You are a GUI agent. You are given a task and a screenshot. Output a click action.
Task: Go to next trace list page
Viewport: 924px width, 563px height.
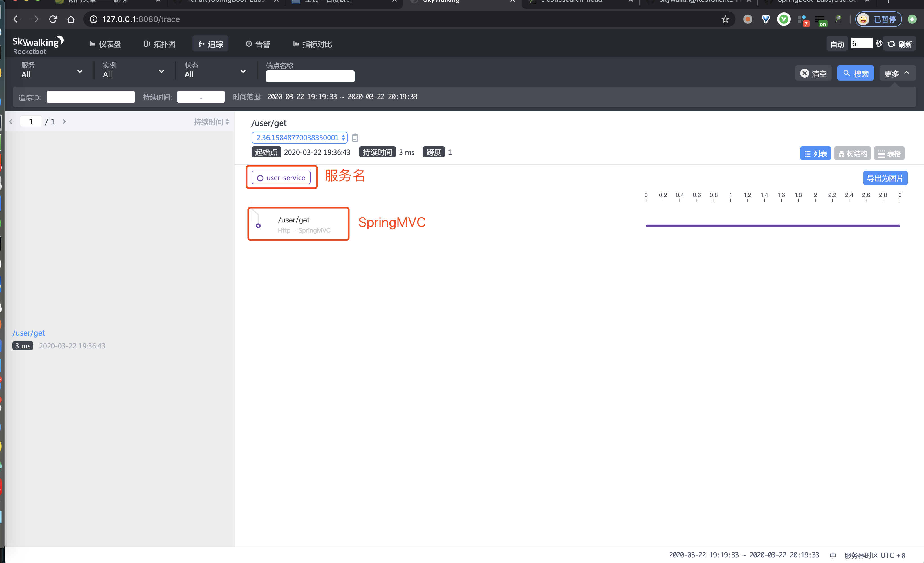tap(64, 122)
